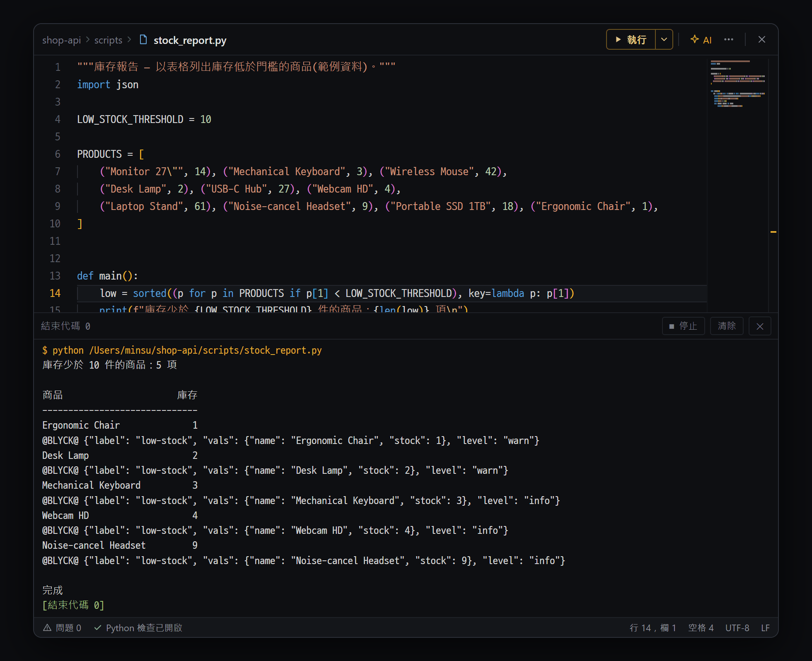Close the output terminal panel
Image resolution: width=812 pixels, height=661 pixels.
click(x=760, y=326)
